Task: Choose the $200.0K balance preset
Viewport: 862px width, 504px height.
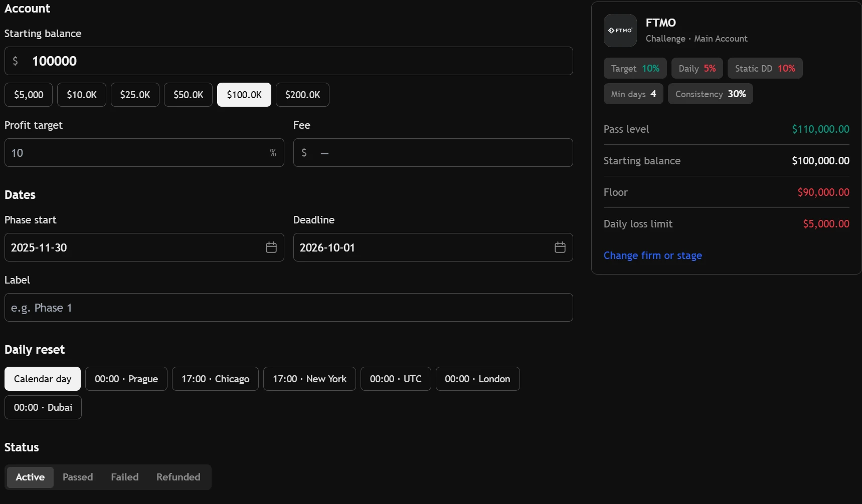Action: [x=302, y=95]
